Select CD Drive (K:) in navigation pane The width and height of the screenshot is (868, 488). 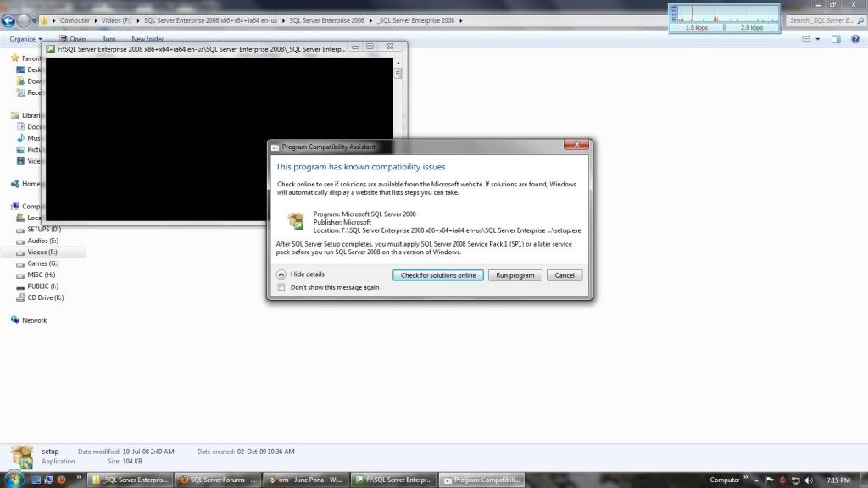[46, 297]
